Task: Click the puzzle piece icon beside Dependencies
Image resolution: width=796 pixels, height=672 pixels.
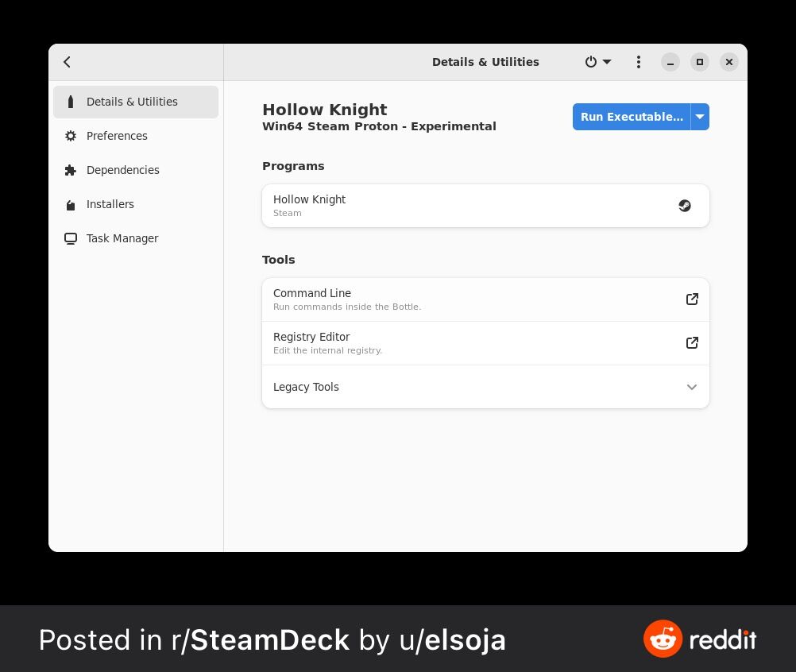Action: pos(71,170)
